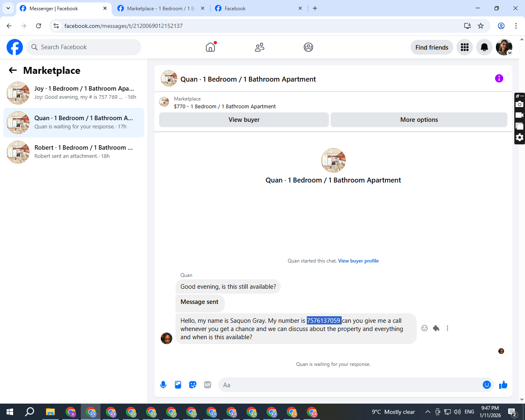
Task: Open a new browser tab
Action: pyautogui.click(x=315, y=8)
